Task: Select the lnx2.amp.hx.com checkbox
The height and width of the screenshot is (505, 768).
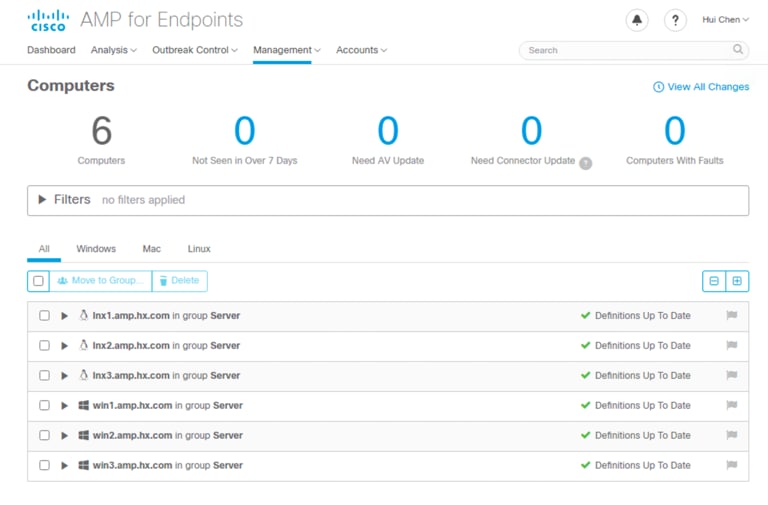Action: click(44, 345)
